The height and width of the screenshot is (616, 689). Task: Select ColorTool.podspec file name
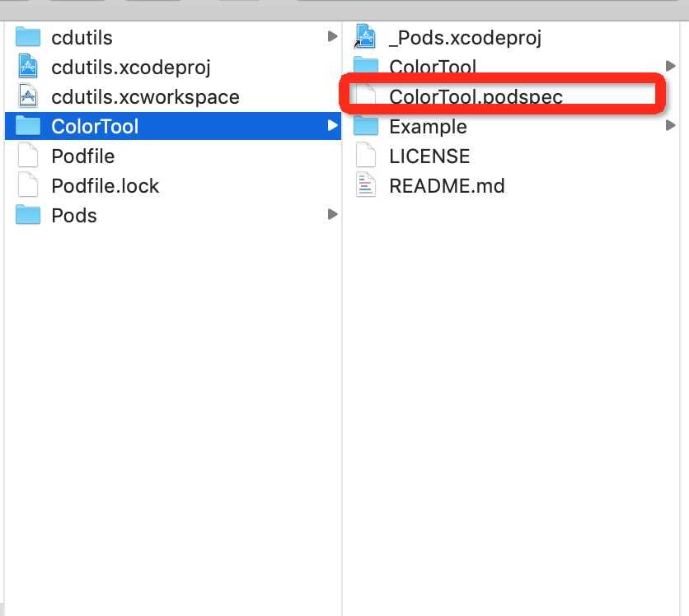(476, 97)
